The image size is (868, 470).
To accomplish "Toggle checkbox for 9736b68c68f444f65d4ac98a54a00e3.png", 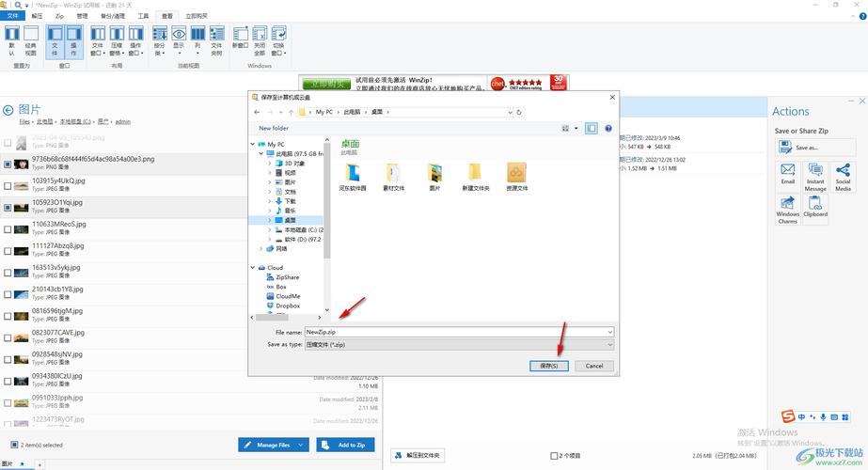I will point(8,164).
